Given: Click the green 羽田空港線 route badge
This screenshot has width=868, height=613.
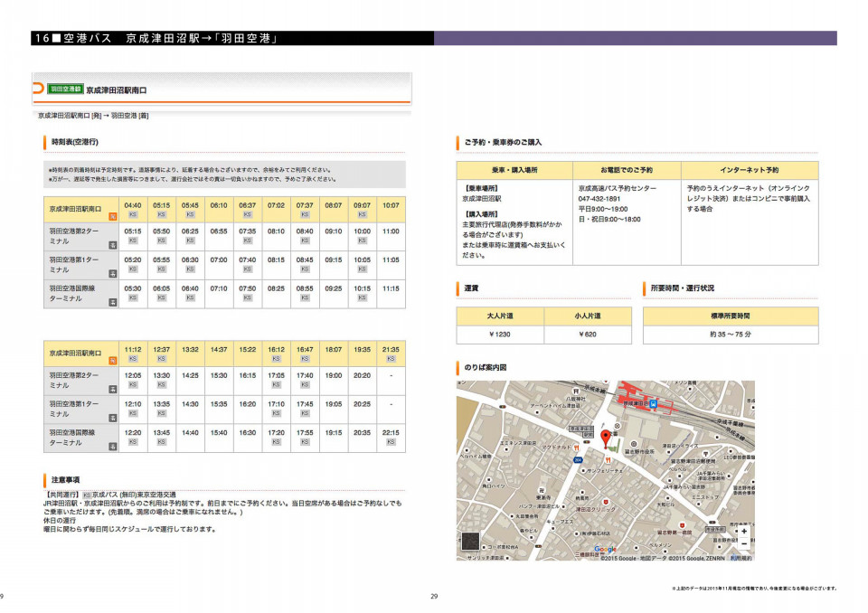Looking at the screenshot, I should [x=65, y=90].
